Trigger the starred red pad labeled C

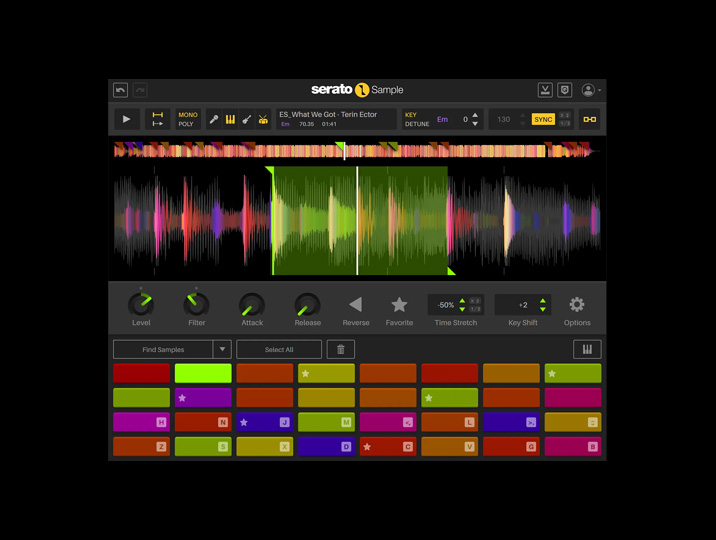(388, 446)
